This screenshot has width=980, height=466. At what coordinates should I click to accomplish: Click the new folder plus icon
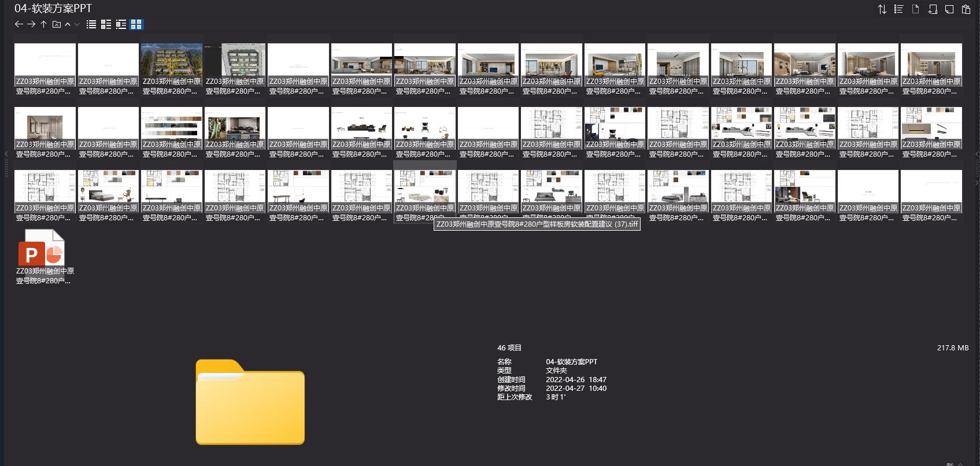click(x=932, y=9)
